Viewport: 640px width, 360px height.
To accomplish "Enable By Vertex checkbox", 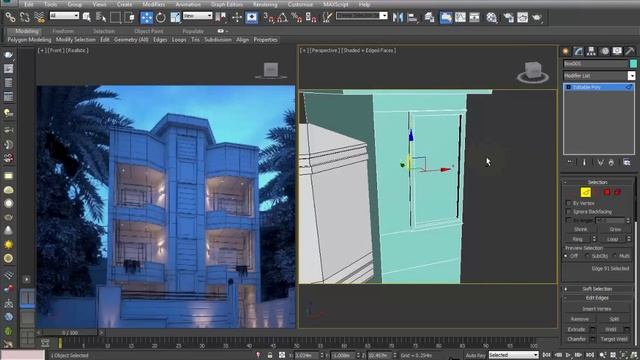I will click(568, 203).
